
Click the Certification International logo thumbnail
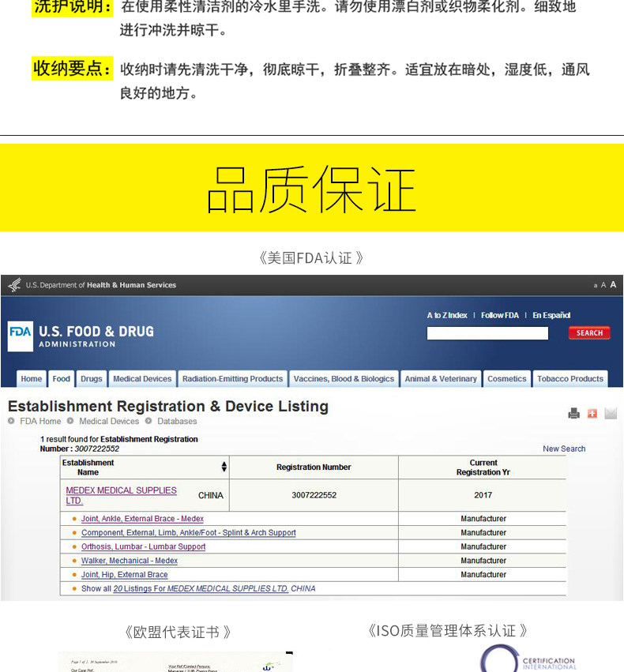pyautogui.click(x=527, y=659)
